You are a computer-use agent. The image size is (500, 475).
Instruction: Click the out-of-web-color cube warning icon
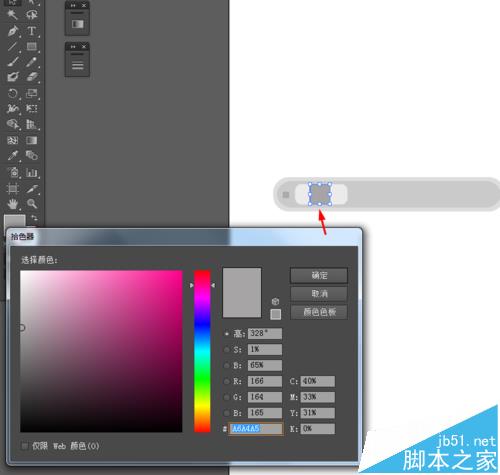[x=275, y=301]
